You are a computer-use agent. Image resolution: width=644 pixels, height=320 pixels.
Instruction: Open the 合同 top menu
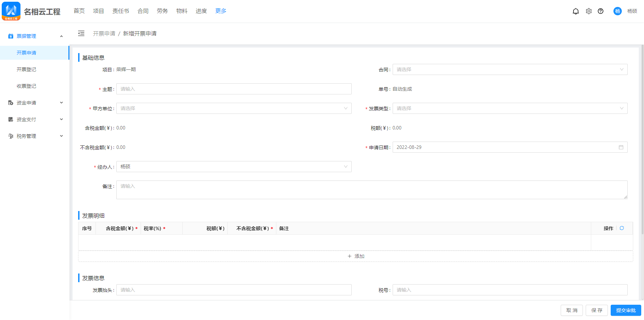(143, 11)
